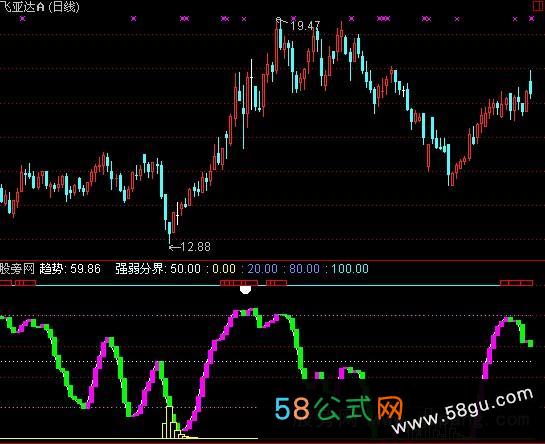
Task: Click the 0.00 indicator value
Action: (x=223, y=269)
